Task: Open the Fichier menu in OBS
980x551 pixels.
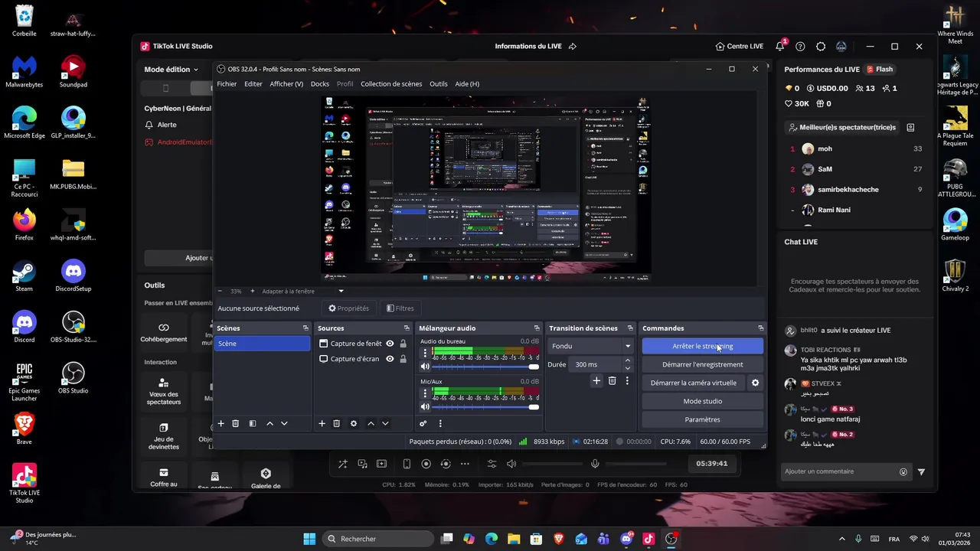Action: (227, 84)
